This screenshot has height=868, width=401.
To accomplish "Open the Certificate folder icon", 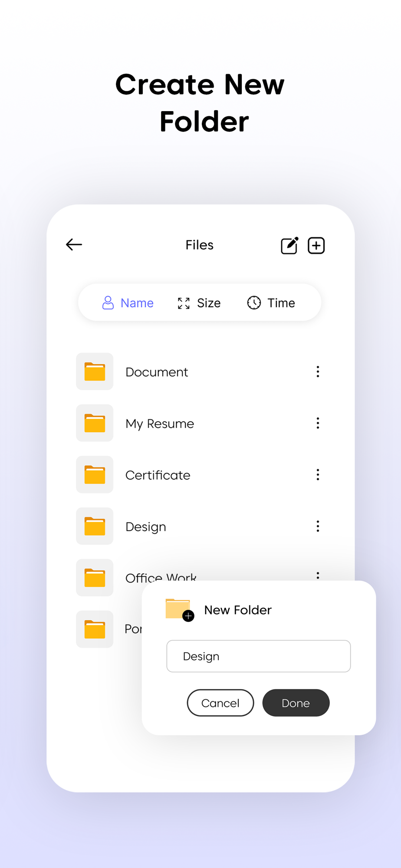I will (x=95, y=474).
